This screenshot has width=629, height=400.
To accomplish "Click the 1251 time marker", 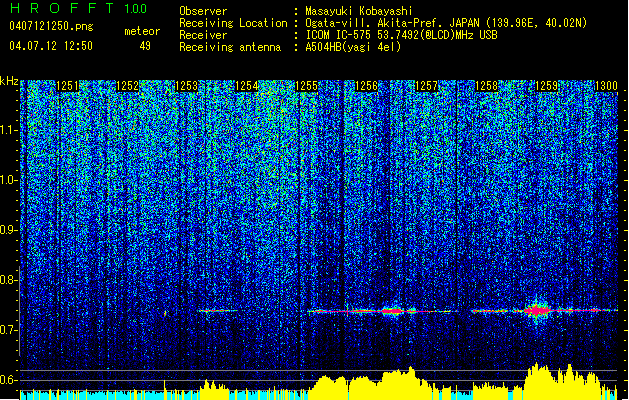I will click(67, 86).
